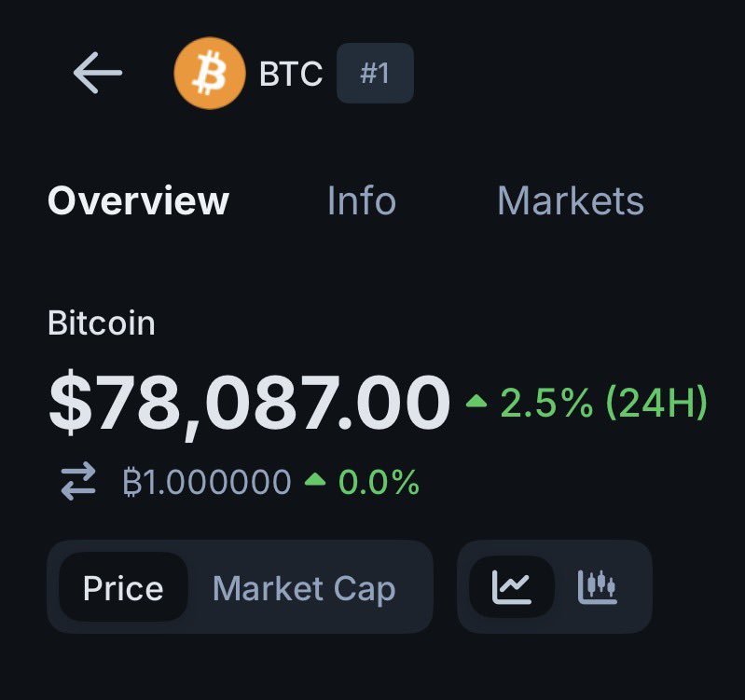The height and width of the screenshot is (700, 745).
Task: Click the 2.5% (24H) change label
Action: click(x=603, y=403)
